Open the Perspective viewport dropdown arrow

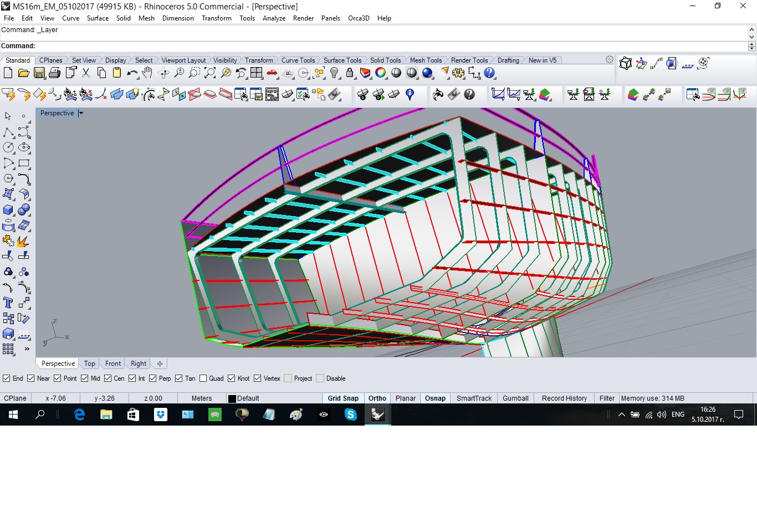tap(81, 113)
